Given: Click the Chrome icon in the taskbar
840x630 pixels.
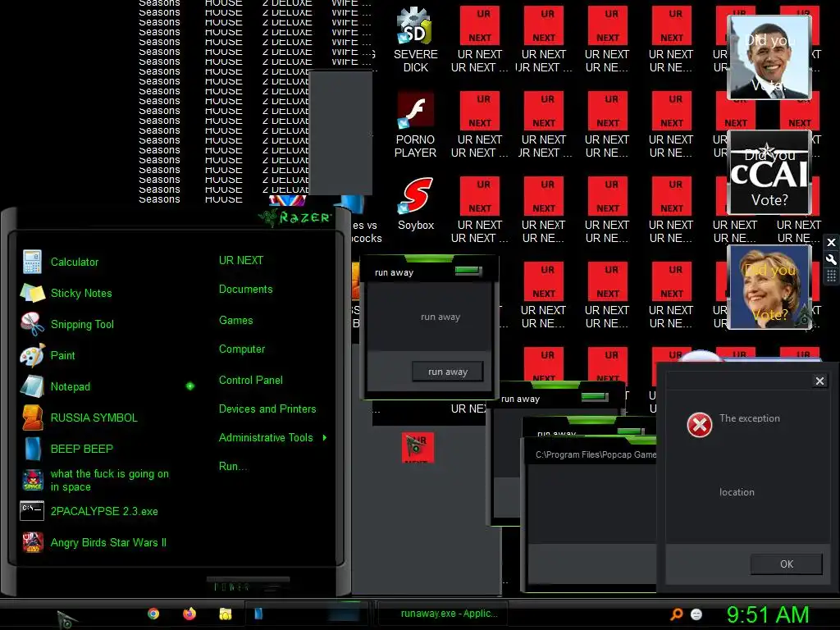Looking at the screenshot, I should (x=153, y=614).
